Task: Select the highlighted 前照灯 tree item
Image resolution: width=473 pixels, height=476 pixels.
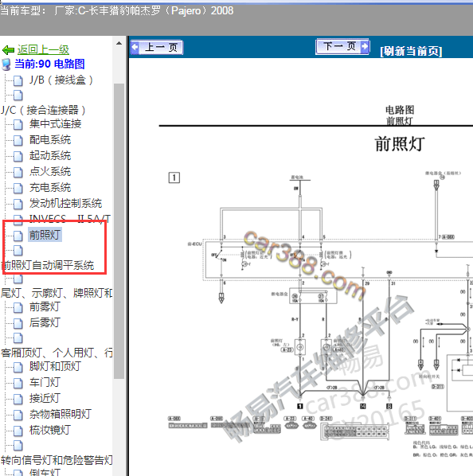Action: coord(45,235)
